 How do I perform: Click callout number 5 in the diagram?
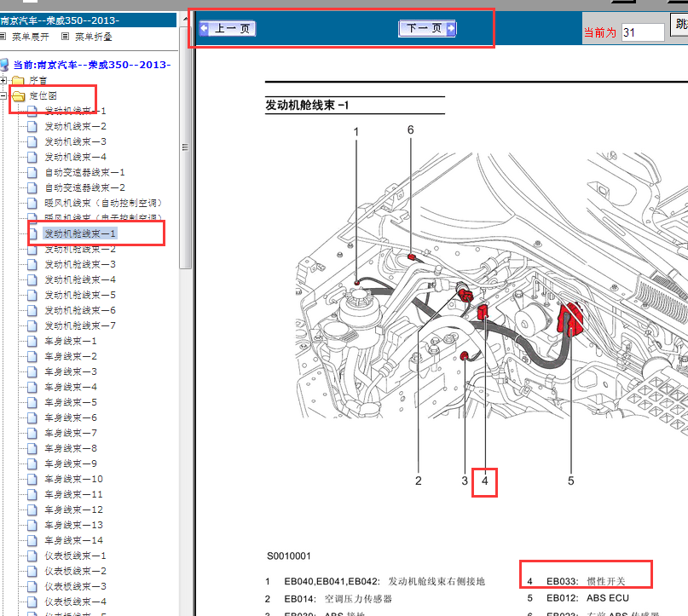pyautogui.click(x=571, y=481)
